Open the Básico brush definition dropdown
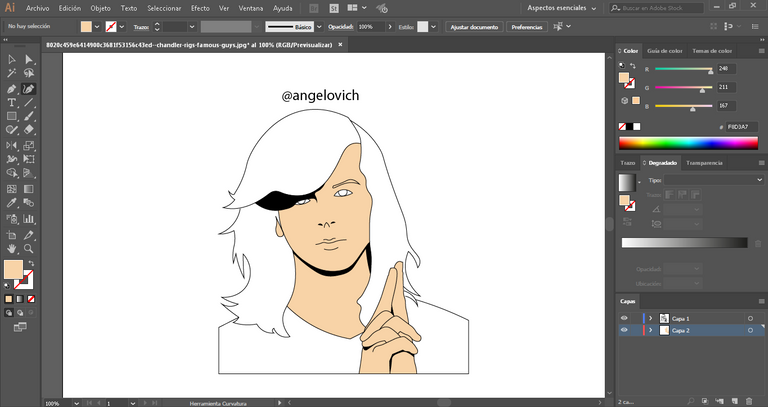768x407 pixels. [x=319, y=27]
